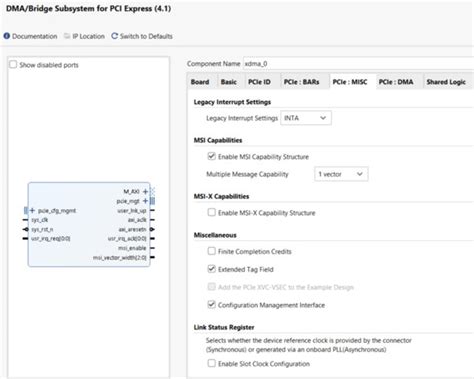Expand the pcie_cfg_mgmt port plus icon

32,210
